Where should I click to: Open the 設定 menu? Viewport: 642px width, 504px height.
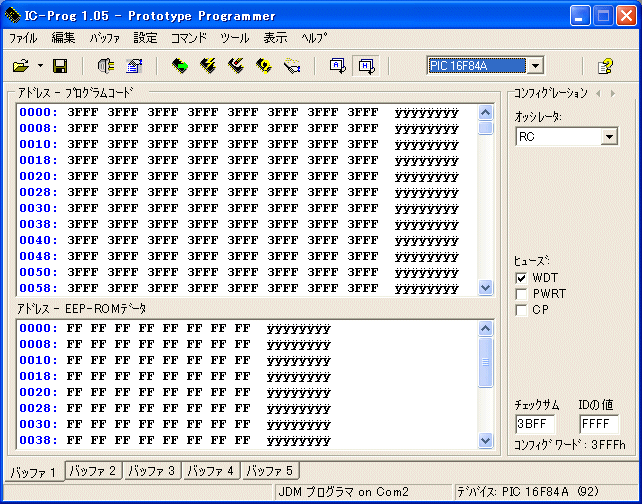coord(145,38)
